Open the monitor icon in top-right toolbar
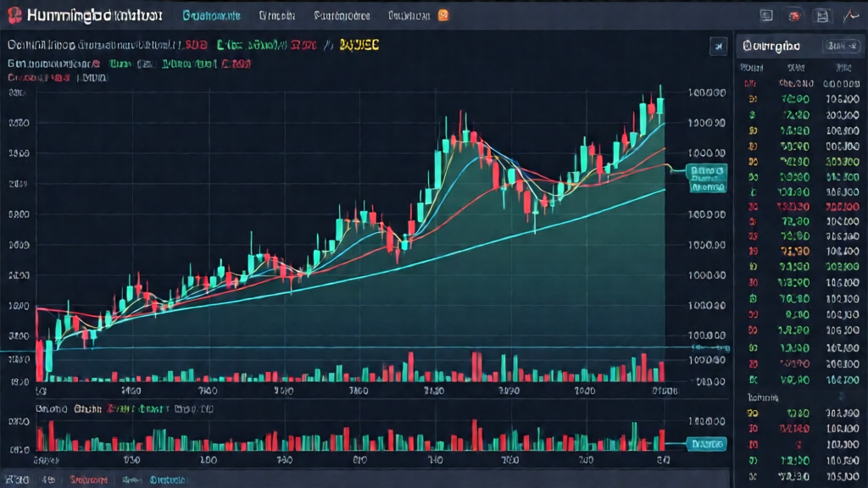This screenshot has height=488, width=868. tap(766, 15)
